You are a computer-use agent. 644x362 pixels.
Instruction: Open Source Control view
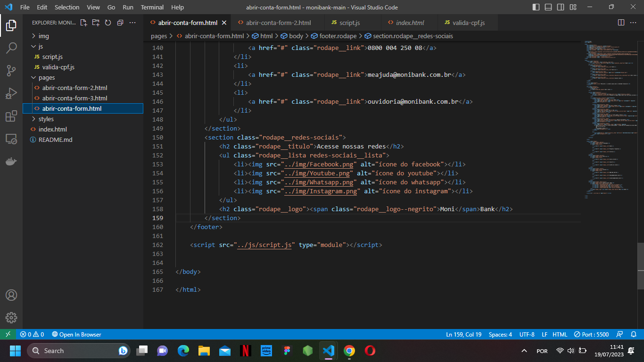pos(11,71)
